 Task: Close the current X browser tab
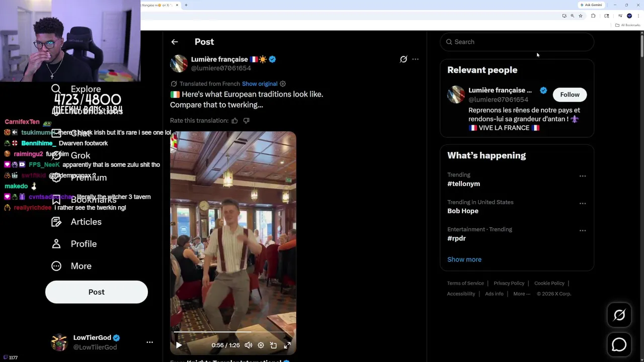click(177, 5)
